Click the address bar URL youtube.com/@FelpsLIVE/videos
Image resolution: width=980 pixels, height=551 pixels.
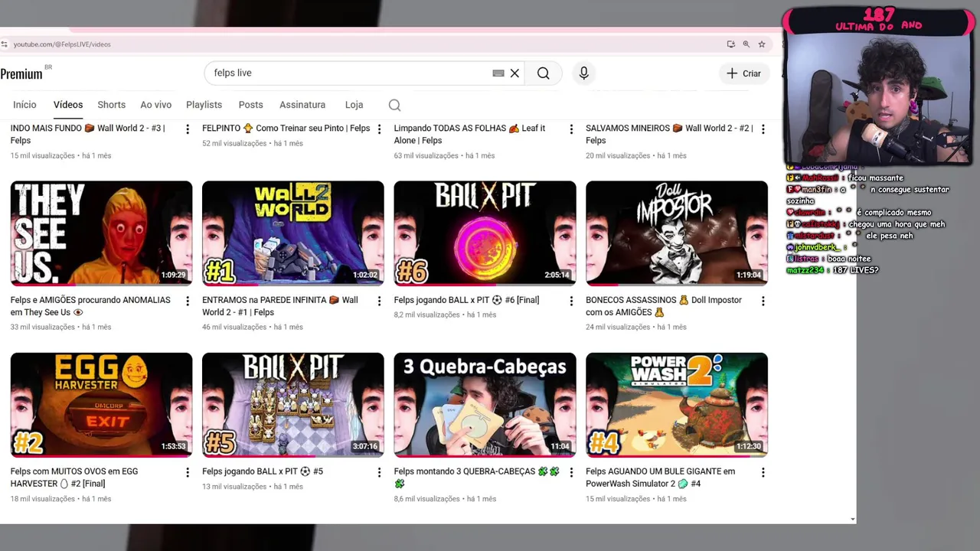tap(62, 44)
